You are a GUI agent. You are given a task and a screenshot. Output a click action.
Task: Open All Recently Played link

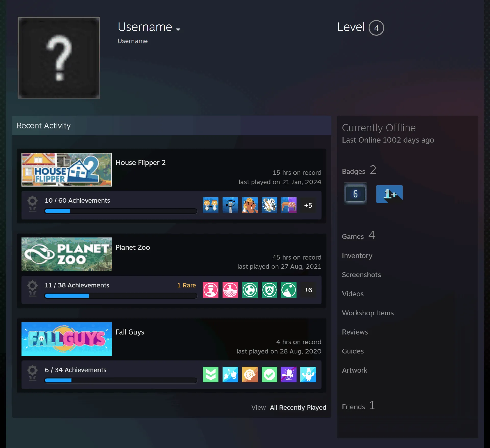(298, 407)
